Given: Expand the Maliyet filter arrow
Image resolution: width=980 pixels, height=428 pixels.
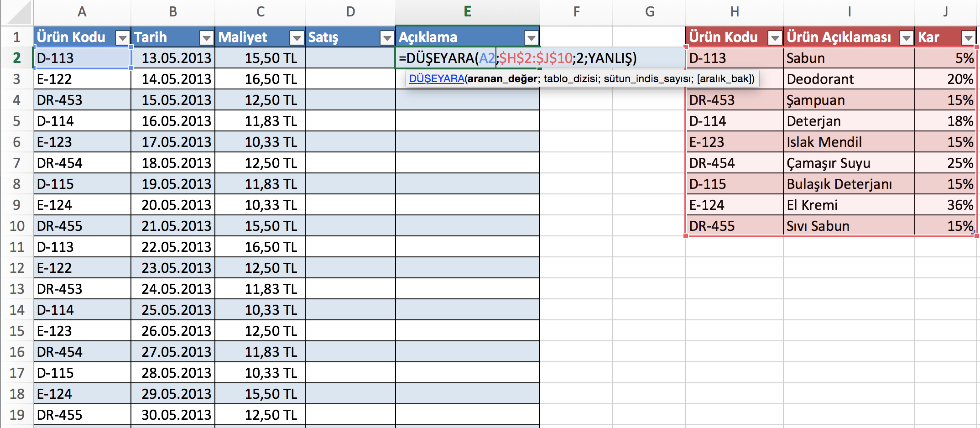Looking at the screenshot, I should (297, 38).
